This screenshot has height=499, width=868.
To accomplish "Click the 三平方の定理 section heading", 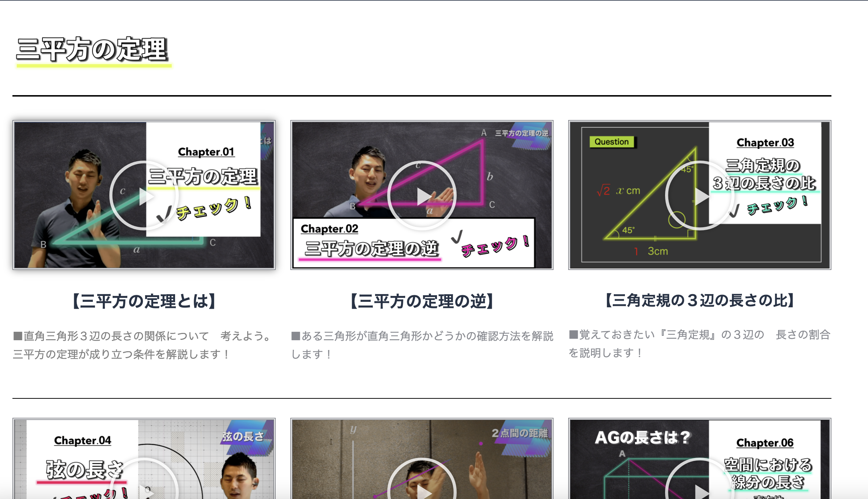I will (92, 50).
